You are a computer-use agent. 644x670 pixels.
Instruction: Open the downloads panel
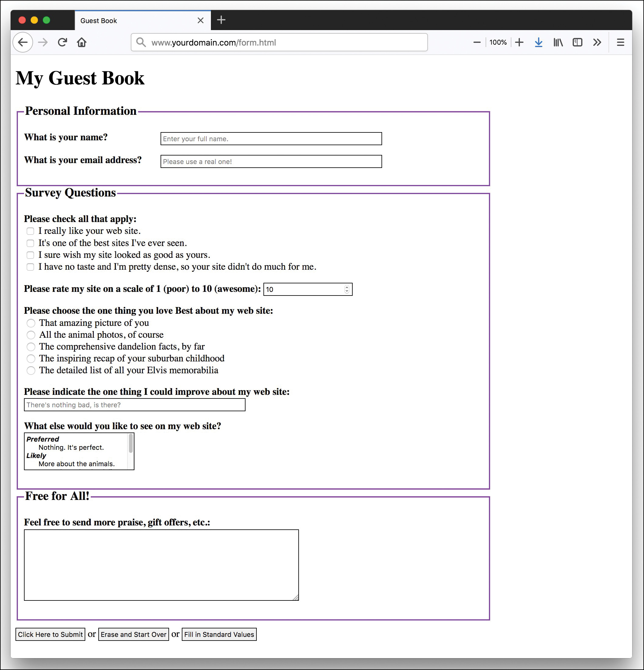coord(538,42)
